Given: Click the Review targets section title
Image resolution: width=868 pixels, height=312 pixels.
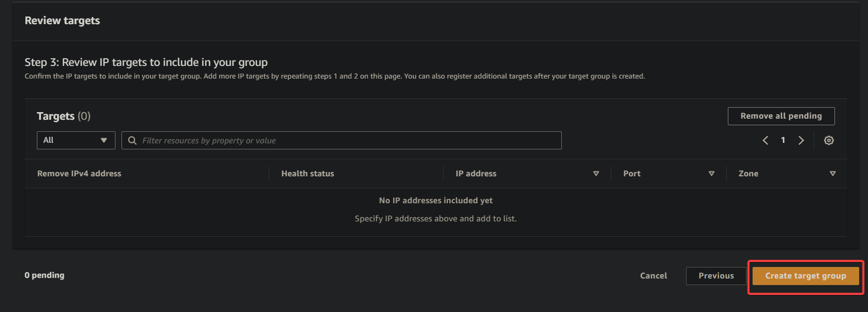Looking at the screenshot, I should (x=62, y=20).
